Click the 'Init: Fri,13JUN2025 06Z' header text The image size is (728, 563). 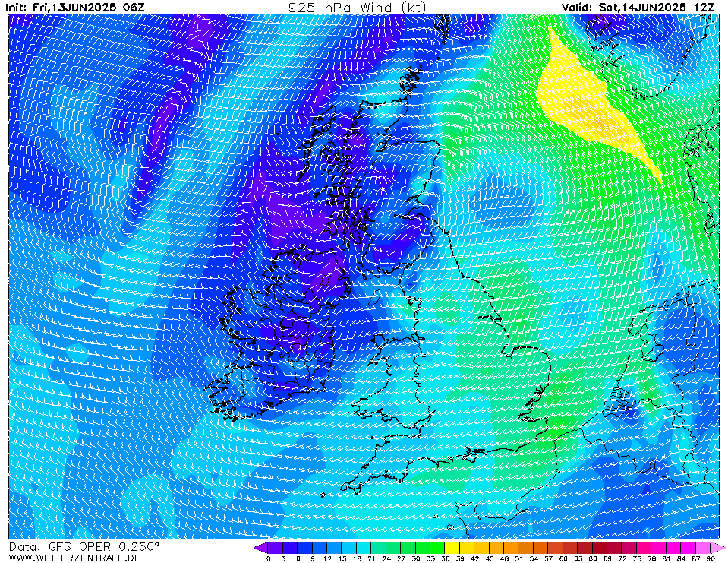coord(77,7)
